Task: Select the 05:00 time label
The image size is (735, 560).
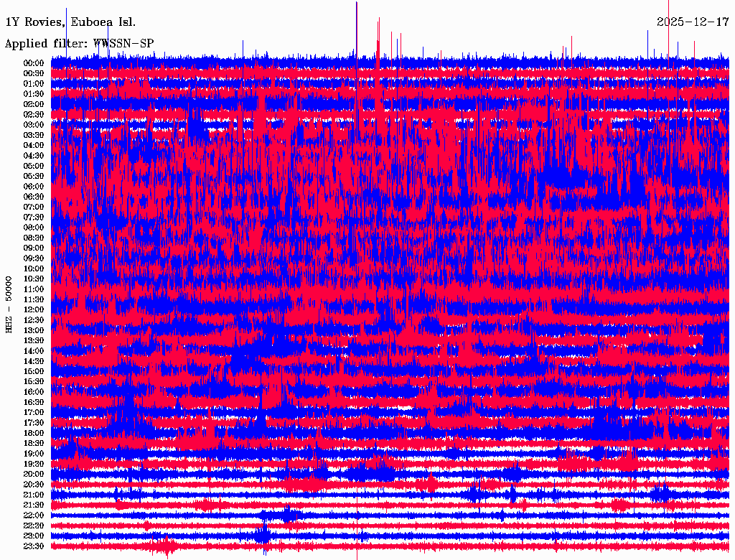Action: pyautogui.click(x=34, y=166)
